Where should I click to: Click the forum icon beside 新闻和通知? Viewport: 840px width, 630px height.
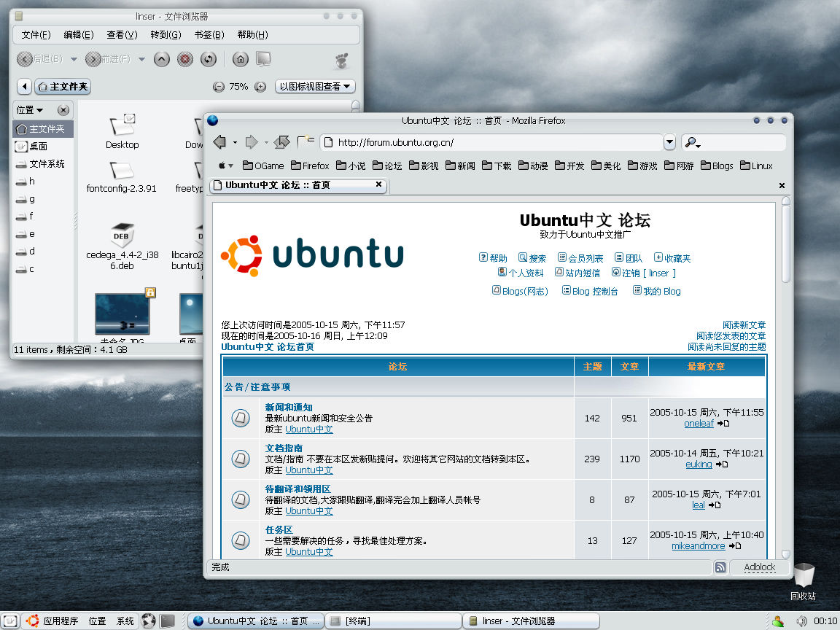241,418
